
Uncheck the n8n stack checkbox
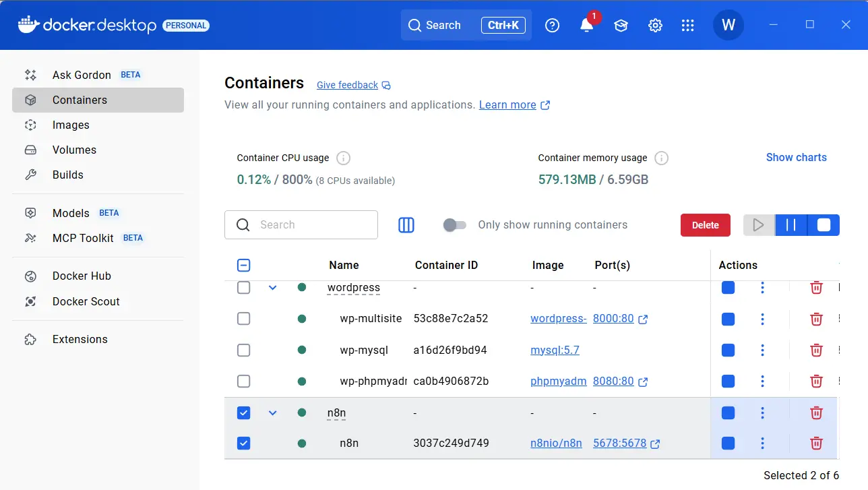[244, 412]
